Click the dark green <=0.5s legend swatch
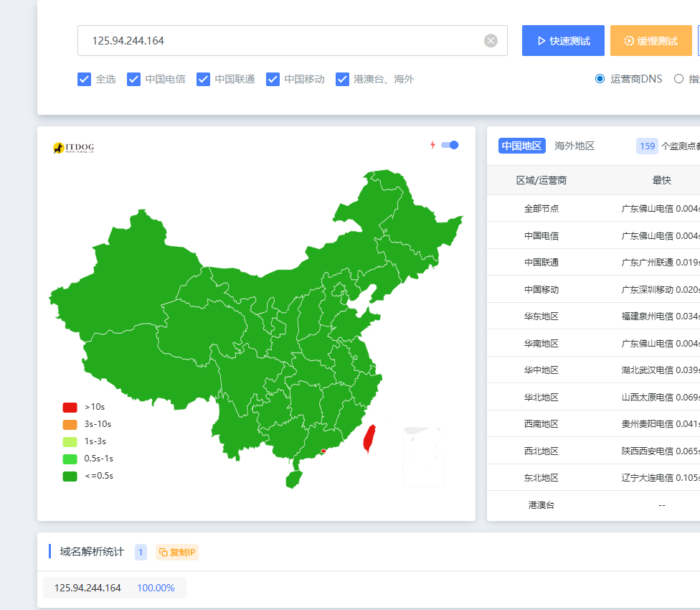Image resolution: width=700 pixels, height=610 pixels. 70,476
